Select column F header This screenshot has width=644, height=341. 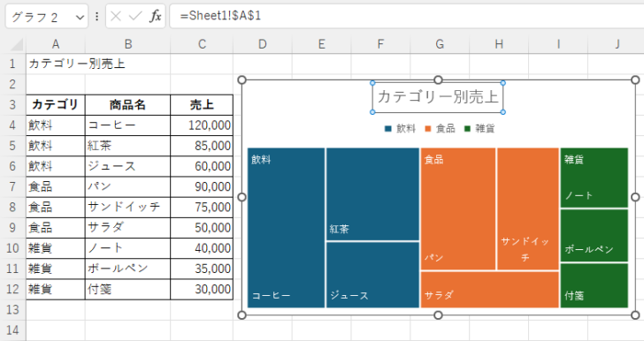[x=380, y=44]
